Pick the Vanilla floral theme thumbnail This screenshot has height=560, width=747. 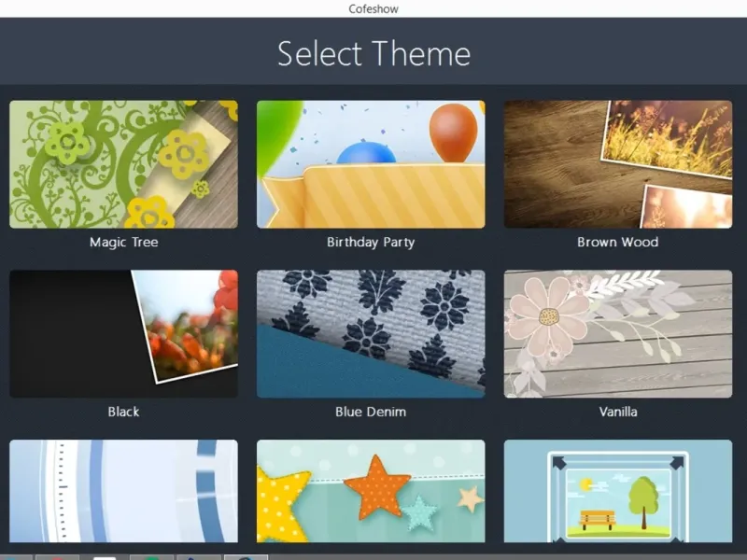(x=618, y=334)
